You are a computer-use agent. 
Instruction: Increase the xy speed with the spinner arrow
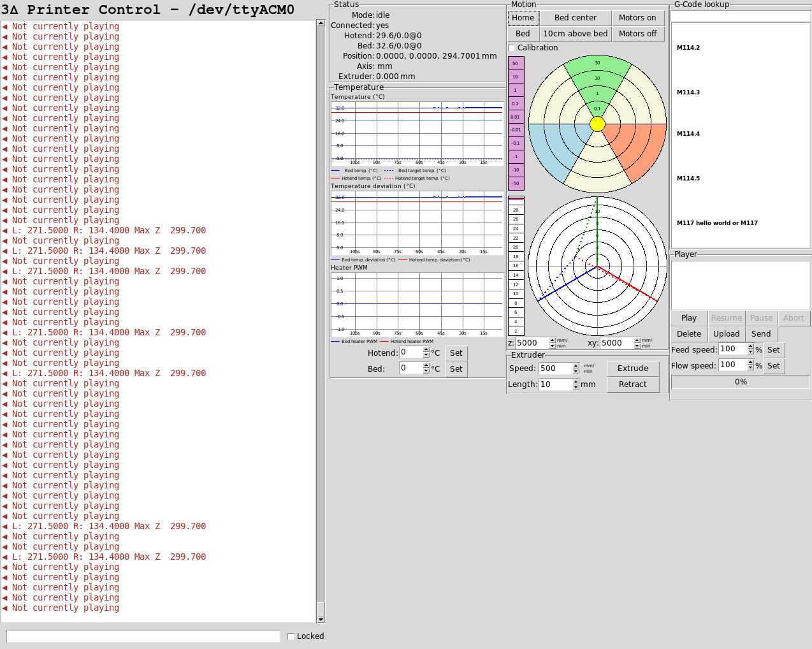(x=637, y=340)
